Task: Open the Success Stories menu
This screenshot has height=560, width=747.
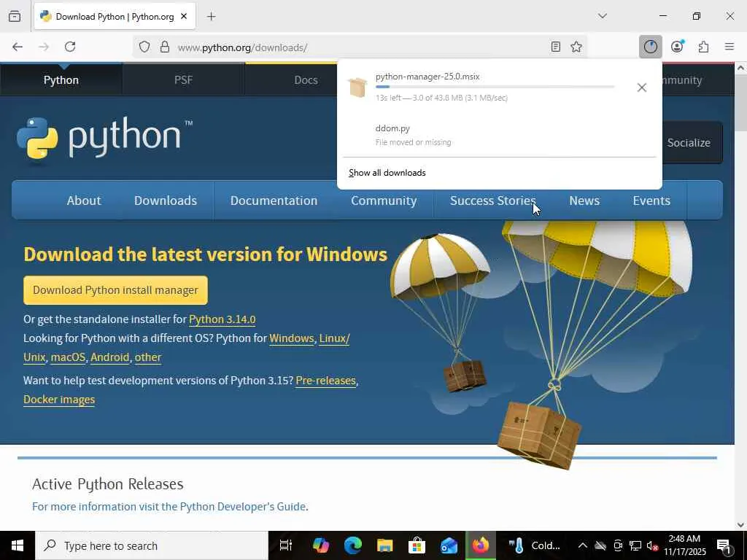Action: (493, 201)
